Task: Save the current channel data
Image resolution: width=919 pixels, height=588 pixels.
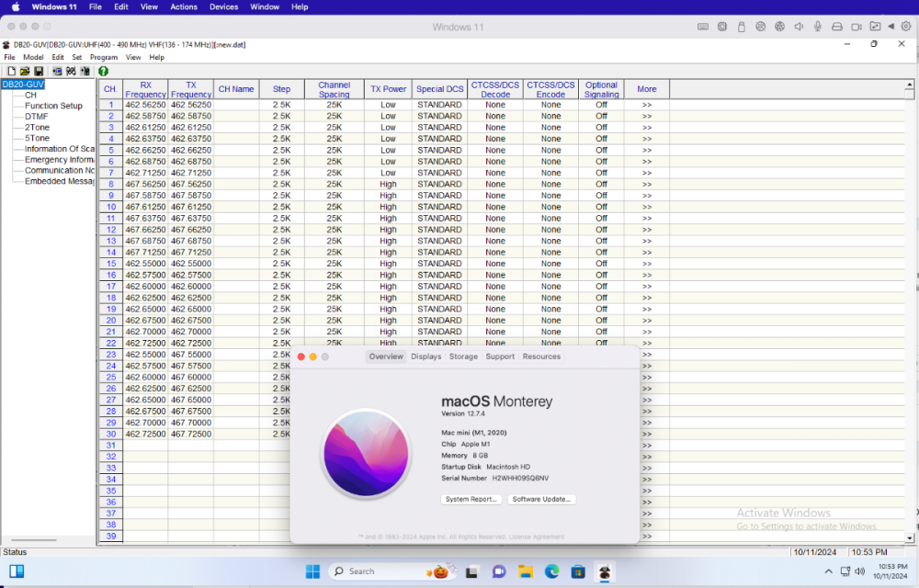Action: tap(39, 71)
